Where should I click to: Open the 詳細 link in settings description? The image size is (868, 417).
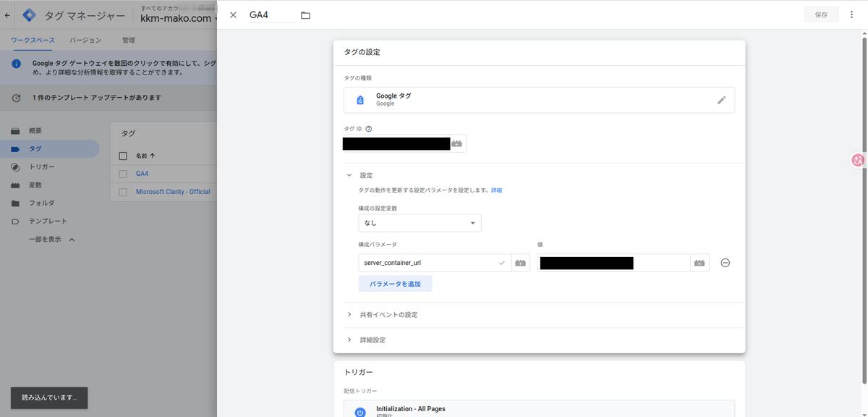[x=496, y=190]
